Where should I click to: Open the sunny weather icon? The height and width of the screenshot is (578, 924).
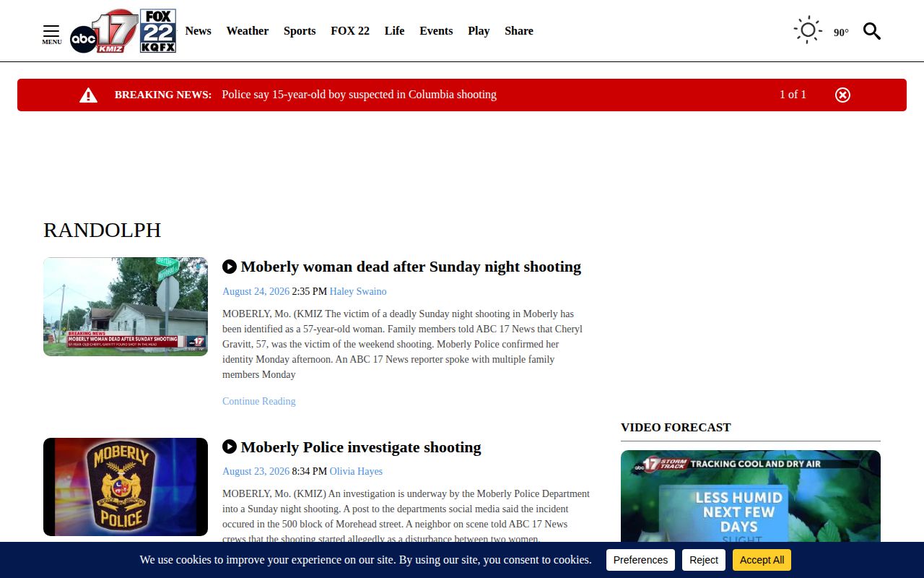click(x=808, y=30)
